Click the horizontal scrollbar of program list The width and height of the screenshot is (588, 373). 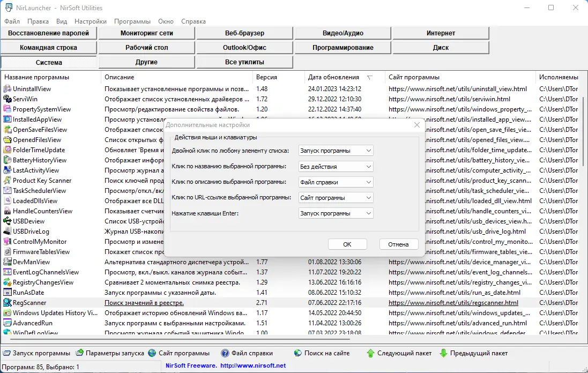tap(180, 339)
